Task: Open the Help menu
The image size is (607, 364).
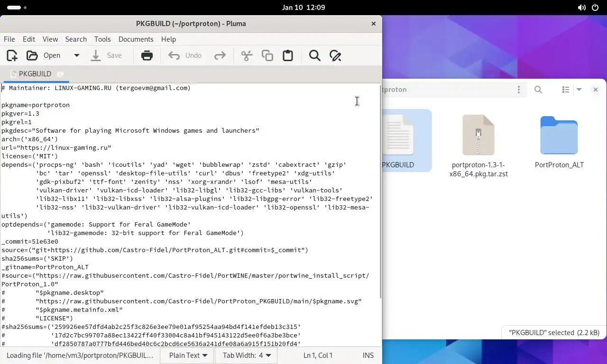Action: pyautogui.click(x=168, y=39)
